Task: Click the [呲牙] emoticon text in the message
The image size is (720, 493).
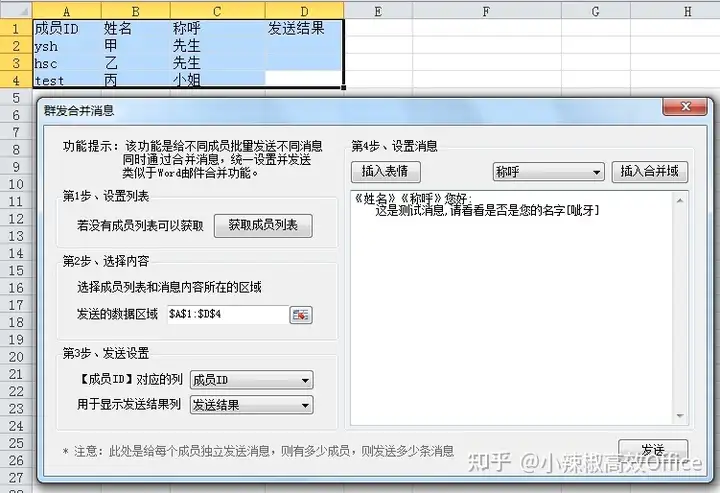Action: (x=583, y=211)
